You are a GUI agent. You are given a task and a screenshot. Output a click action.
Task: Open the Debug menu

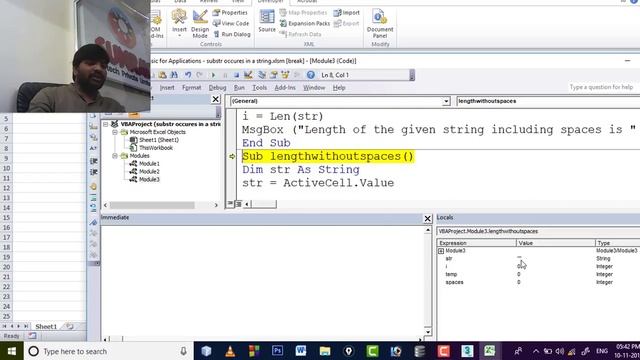(x=217, y=88)
